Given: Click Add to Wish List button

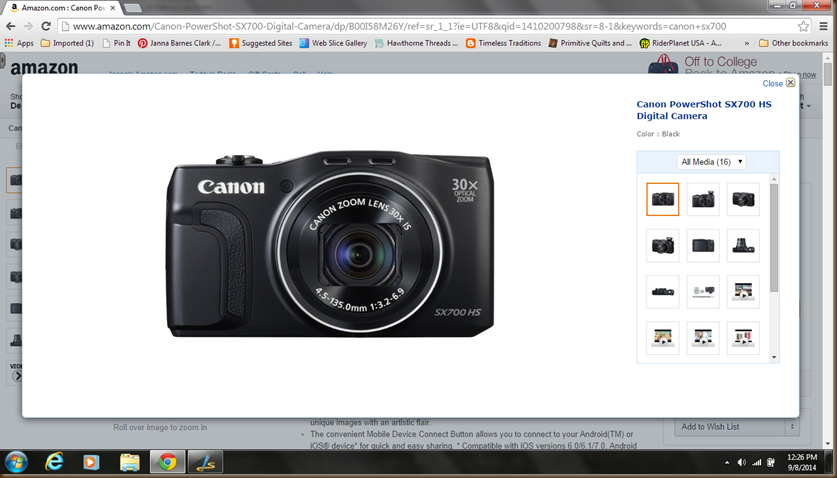Looking at the screenshot, I should tap(729, 427).
